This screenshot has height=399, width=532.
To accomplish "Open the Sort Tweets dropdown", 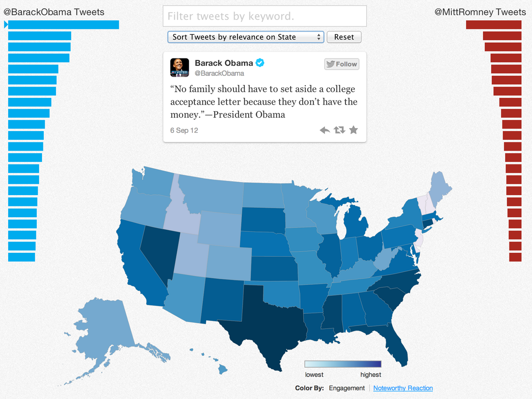I will (x=246, y=37).
